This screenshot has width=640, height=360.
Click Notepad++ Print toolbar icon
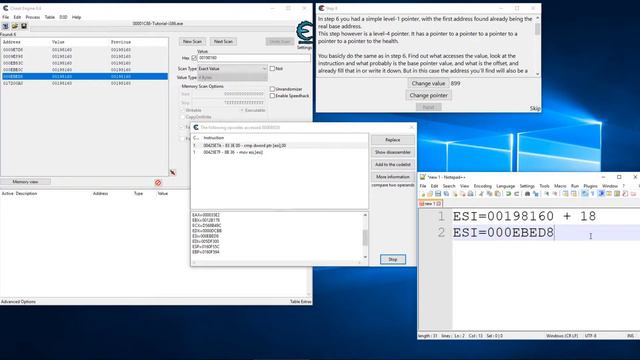point(471,194)
